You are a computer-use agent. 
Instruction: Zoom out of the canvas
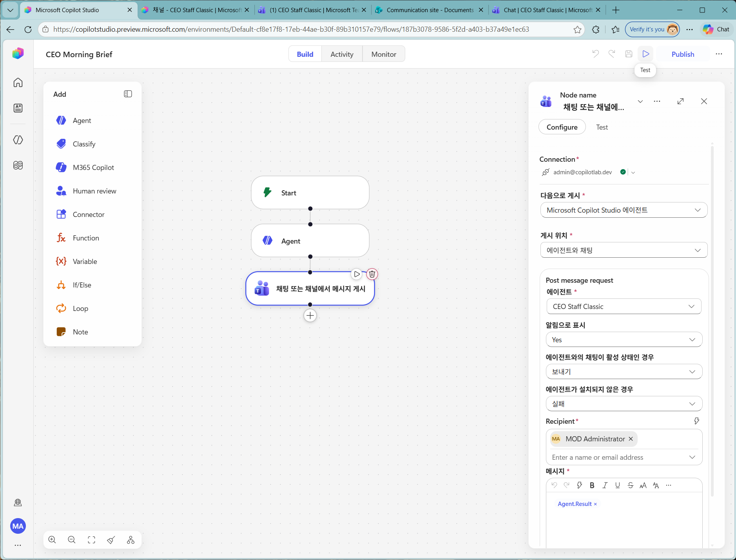point(72,540)
